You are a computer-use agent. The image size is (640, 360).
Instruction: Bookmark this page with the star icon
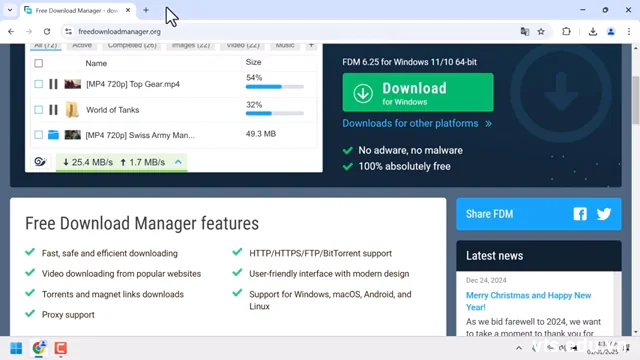point(541,31)
